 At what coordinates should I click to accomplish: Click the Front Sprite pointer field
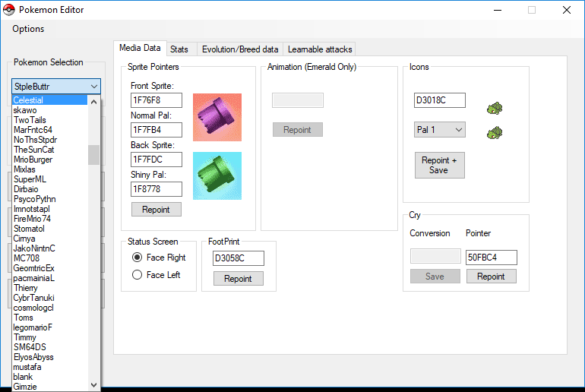157,100
